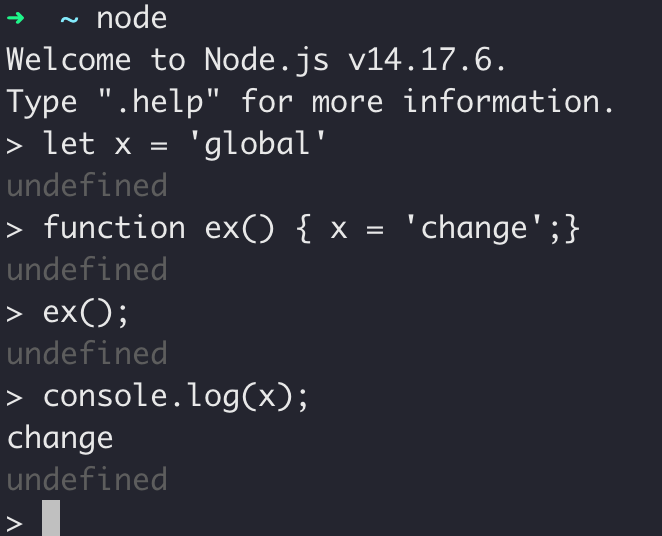Screen dimensions: 662x536
Task: Click the second grey undefined output
Action: pos(87,269)
